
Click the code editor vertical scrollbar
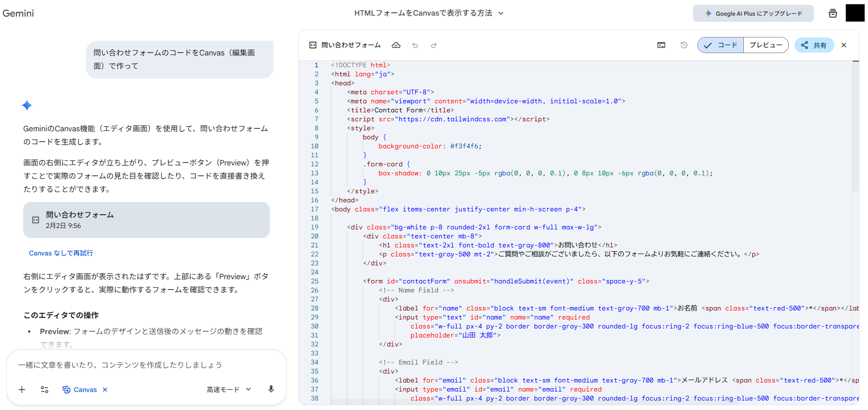click(x=856, y=126)
